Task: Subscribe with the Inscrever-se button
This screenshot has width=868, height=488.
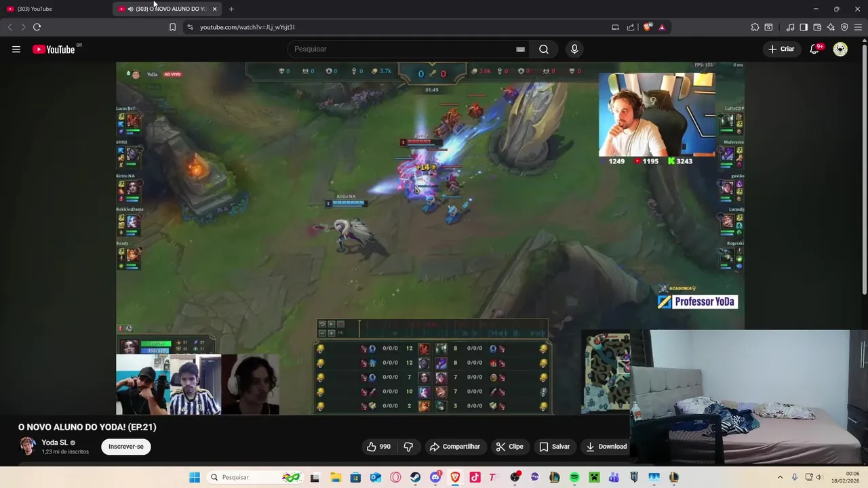Action: [126, 447]
